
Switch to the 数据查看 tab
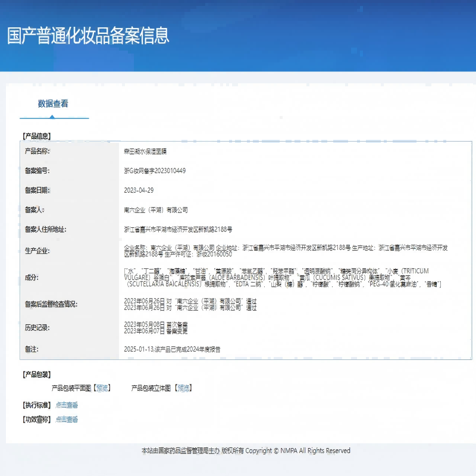[55, 105]
